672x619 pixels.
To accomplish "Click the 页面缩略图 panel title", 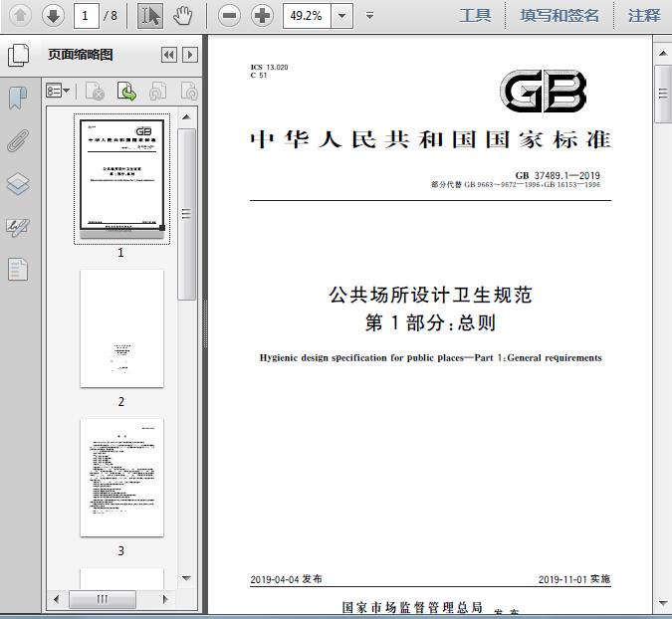I will tap(81, 55).
